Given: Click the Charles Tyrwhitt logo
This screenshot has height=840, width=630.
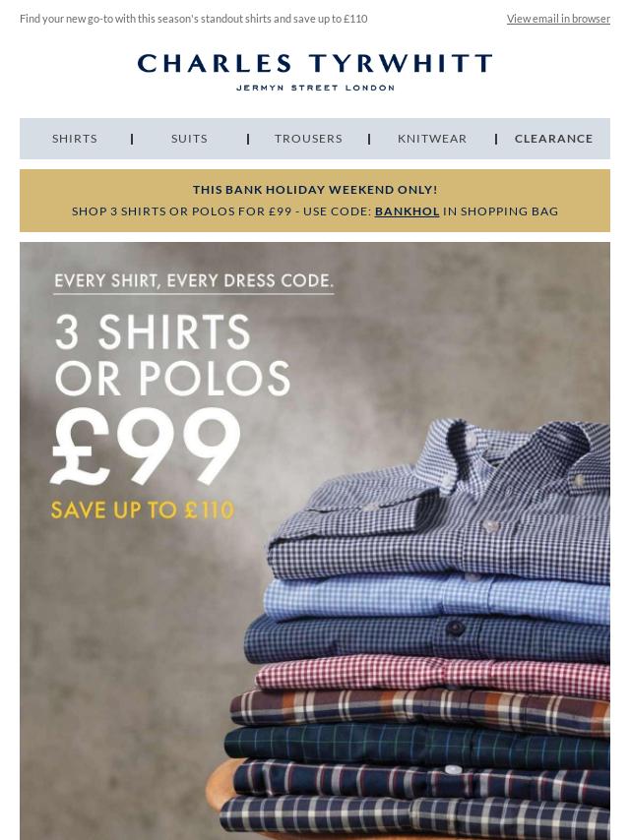Looking at the screenshot, I should [x=315, y=71].
